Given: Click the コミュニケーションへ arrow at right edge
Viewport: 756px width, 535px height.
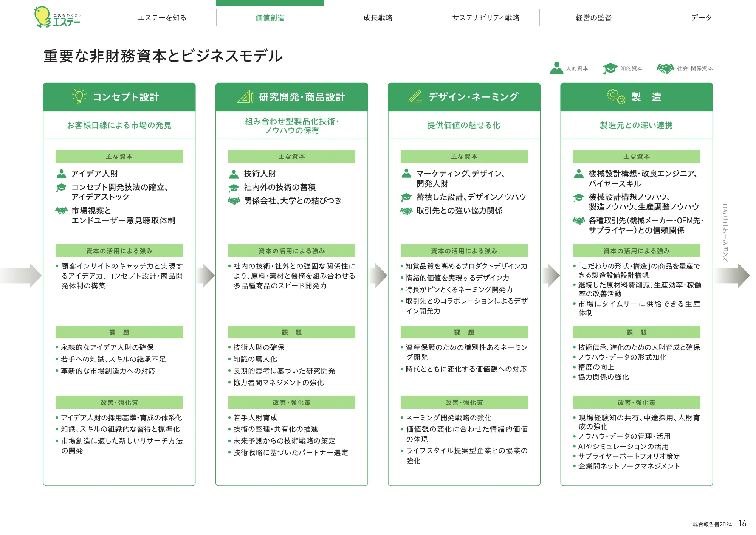Looking at the screenshot, I should pos(733,276).
